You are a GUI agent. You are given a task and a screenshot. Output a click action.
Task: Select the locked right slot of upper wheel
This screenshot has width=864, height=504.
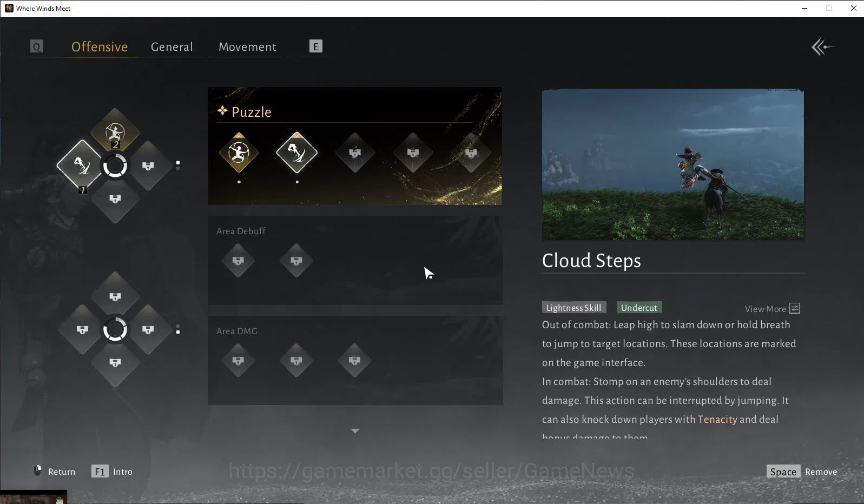148,166
